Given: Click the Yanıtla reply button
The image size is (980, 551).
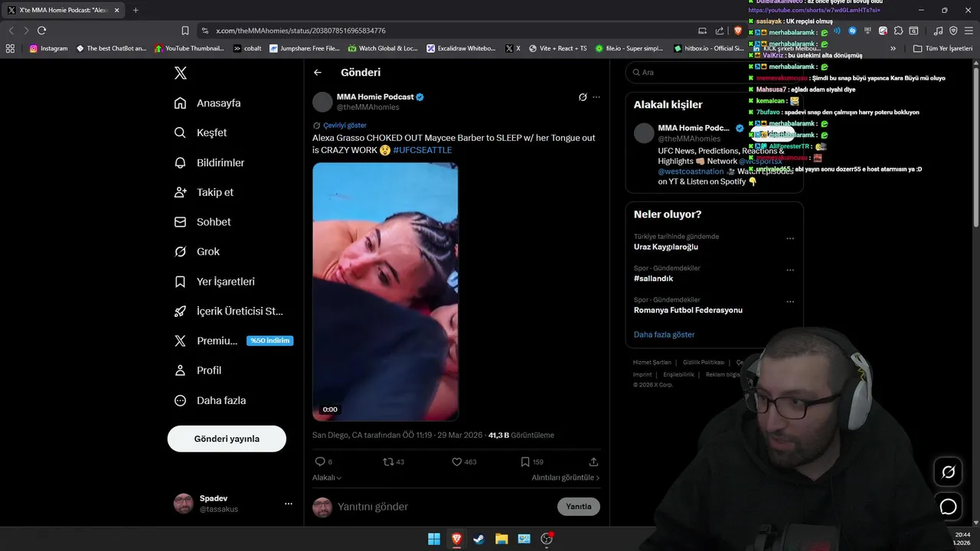Looking at the screenshot, I should pos(579,507).
